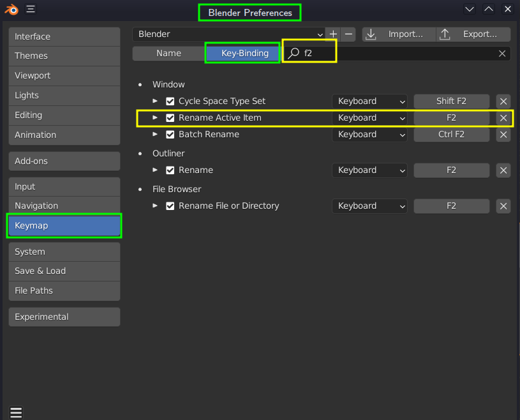Screen dimensions: 520x420
Task: Change the Rename Active Item F2 binding
Action: [451, 118]
